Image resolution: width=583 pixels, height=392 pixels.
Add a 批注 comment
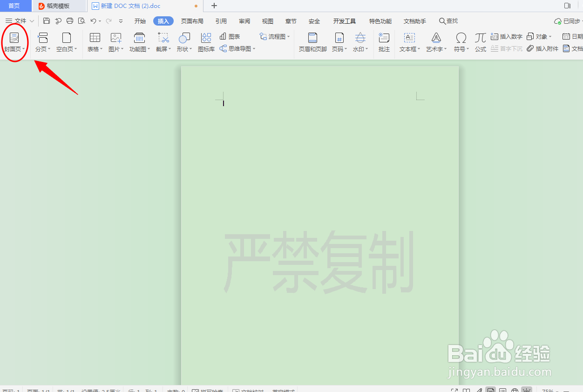tap(384, 42)
